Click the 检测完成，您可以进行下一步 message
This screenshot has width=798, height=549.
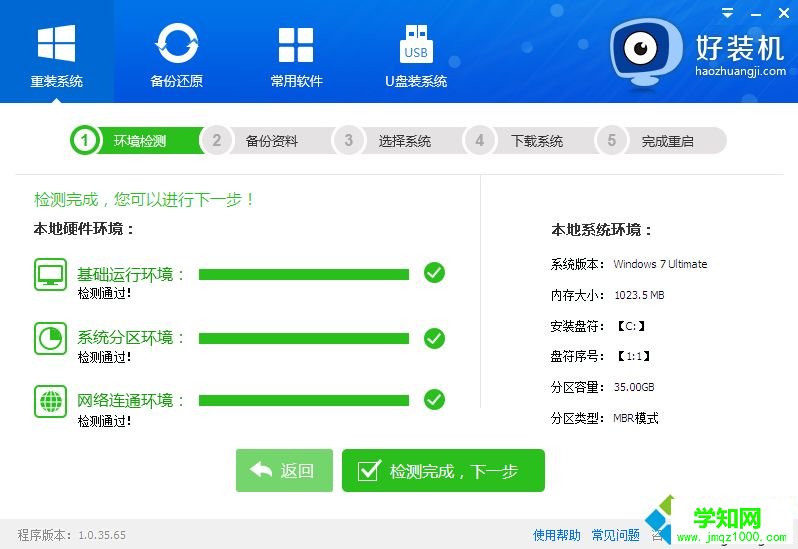tap(144, 199)
